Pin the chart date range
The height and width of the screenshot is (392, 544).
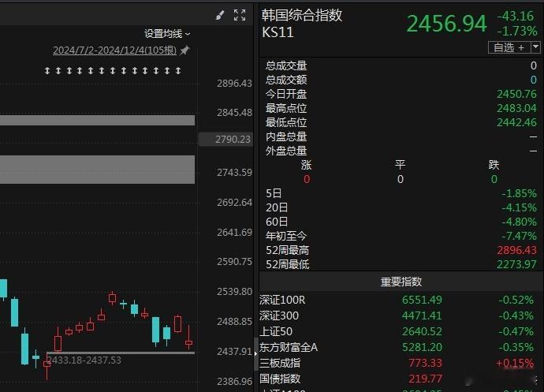pos(184,50)
